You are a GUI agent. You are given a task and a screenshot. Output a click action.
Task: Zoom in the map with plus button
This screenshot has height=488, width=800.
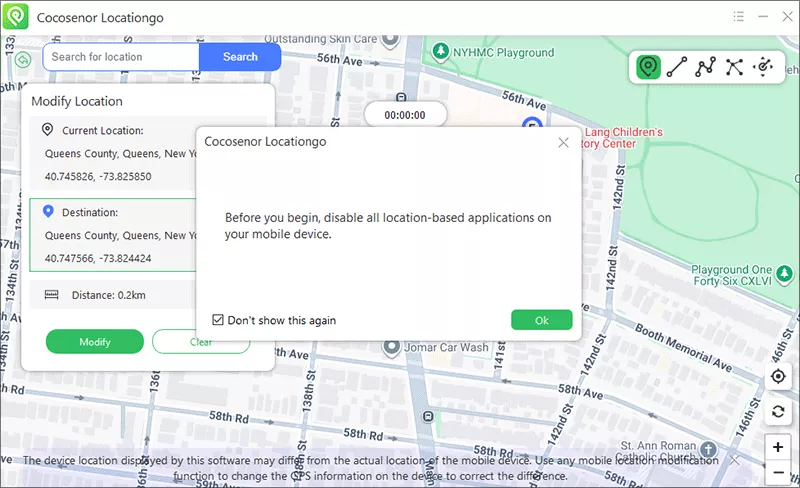pos(778,447)
